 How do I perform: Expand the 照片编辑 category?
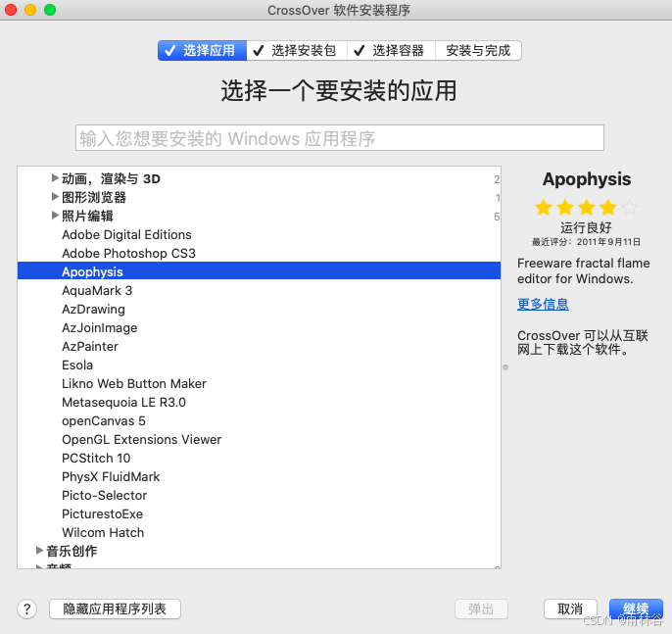[55, 215]
